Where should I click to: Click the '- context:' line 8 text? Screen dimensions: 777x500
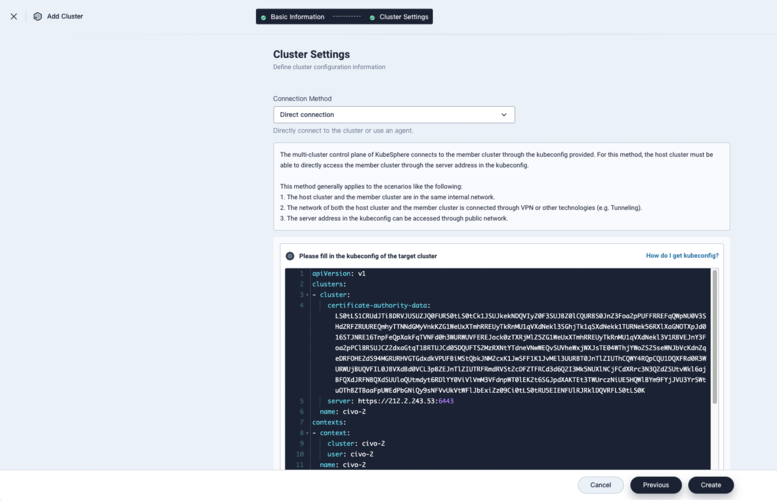[331, 433]
